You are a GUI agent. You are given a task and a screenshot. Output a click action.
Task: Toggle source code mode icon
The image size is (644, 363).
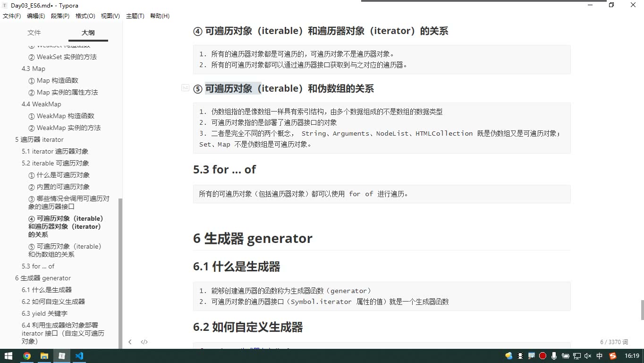click(x=144, y=342)
